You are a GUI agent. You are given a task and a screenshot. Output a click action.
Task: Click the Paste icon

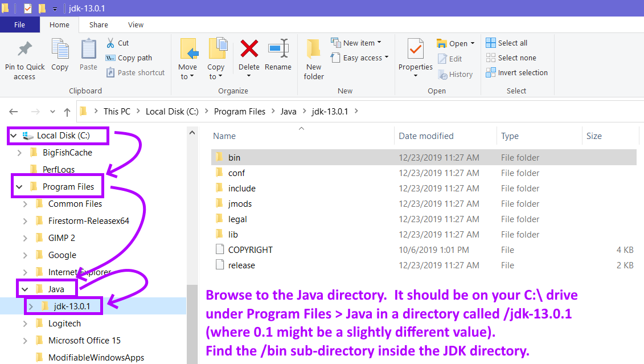point(88,55)
